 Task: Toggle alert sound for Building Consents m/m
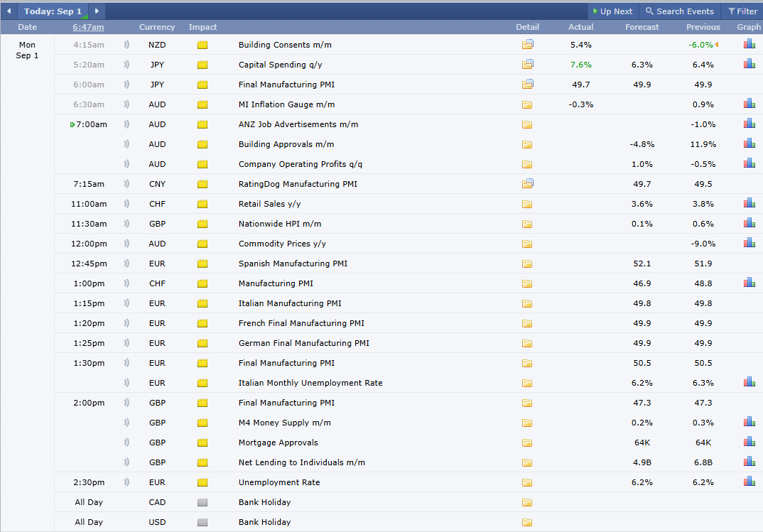pyautogui.click(x=126, y=45)
